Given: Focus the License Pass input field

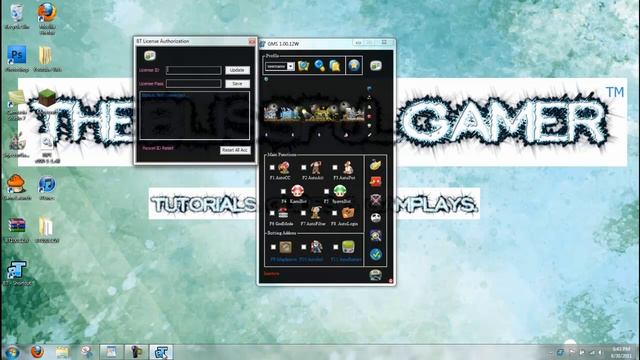Looking at the screenshot, I should 193,83.
